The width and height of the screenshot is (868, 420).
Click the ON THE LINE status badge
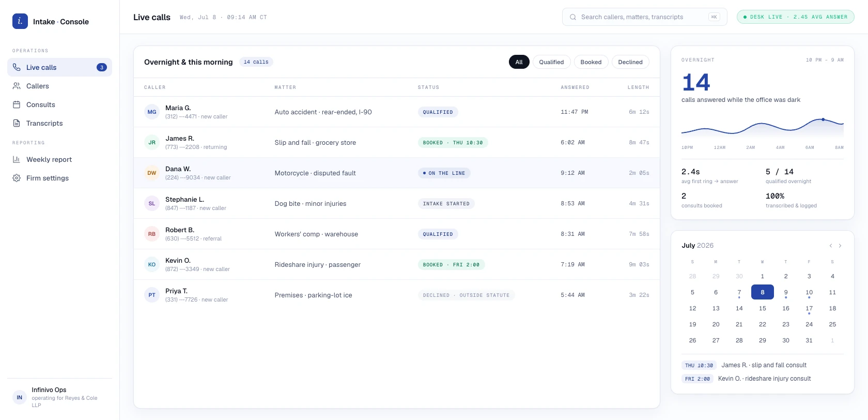click(444, 173)
